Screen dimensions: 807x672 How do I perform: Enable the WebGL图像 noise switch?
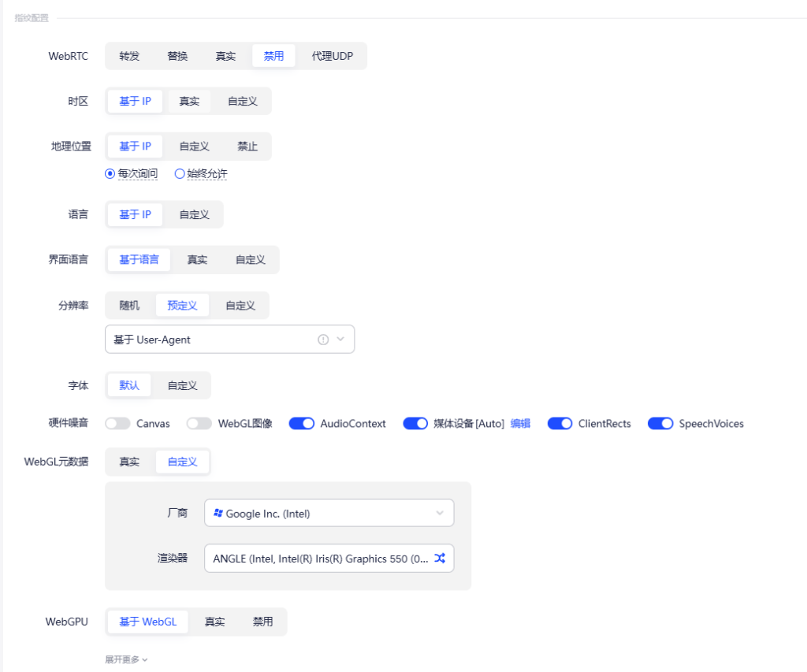pyautogui.click(x=199, y=424)
